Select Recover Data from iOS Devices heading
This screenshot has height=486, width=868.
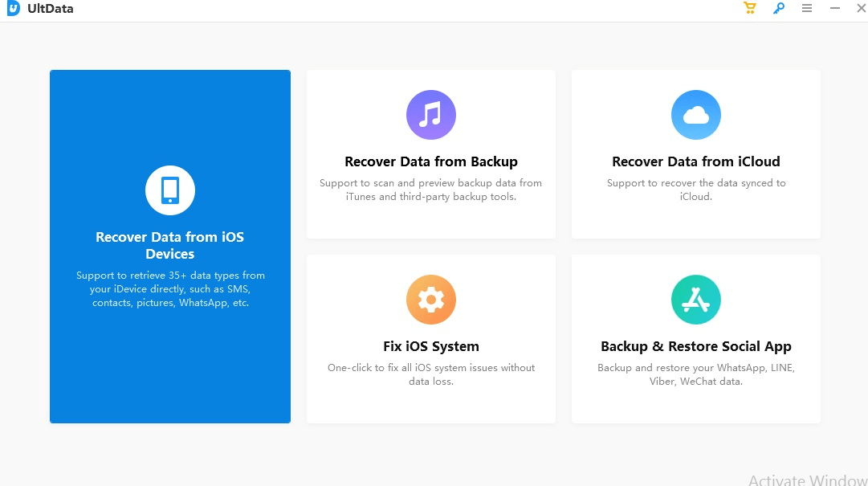[x=170, y=245]
